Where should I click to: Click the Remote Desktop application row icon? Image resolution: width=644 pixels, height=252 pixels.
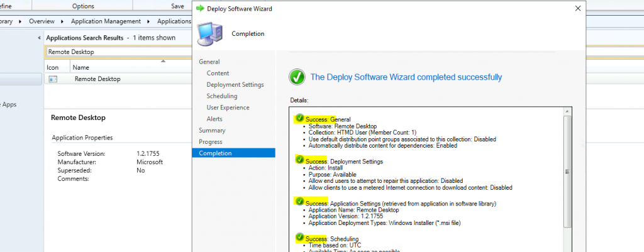(53, 79)
